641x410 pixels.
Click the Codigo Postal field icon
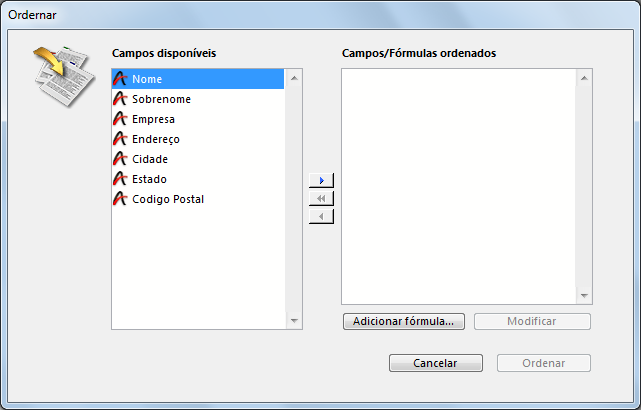pyautogui.click(x=120, y=199)
